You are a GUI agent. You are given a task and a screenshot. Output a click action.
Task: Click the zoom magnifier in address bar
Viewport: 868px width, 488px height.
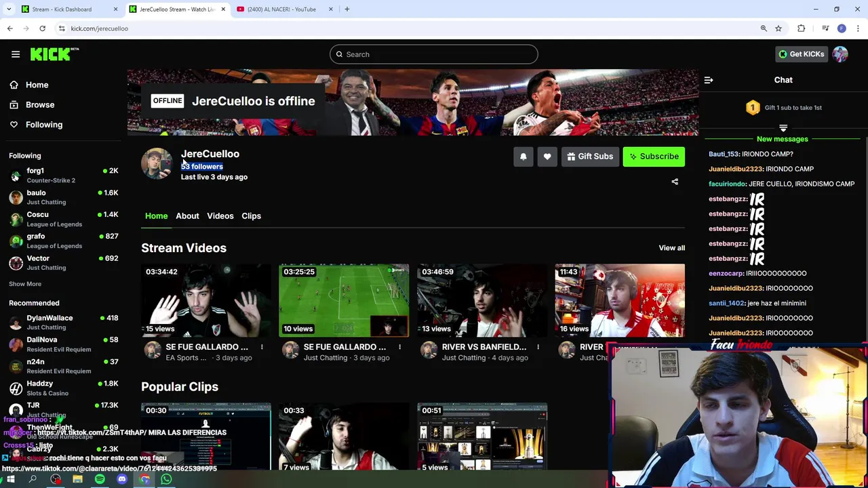764,28
